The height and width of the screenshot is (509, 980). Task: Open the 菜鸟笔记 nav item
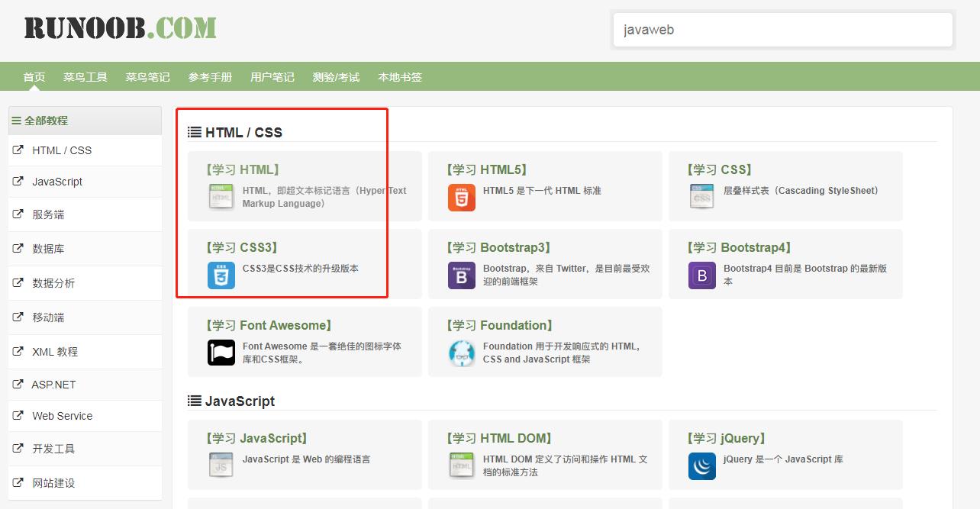148,77
